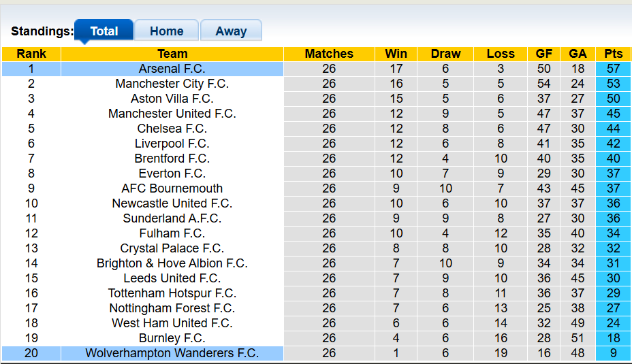Click Wolverhampton Wanderers F.C. row
Viewport: 632px width, 364px height.
(172, 353)
